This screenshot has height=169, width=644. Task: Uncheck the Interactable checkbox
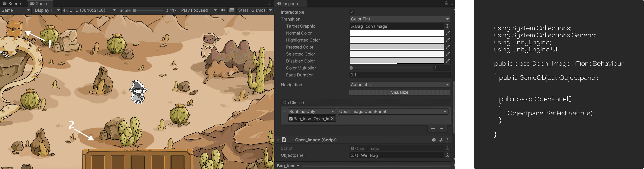click(352, 12)
